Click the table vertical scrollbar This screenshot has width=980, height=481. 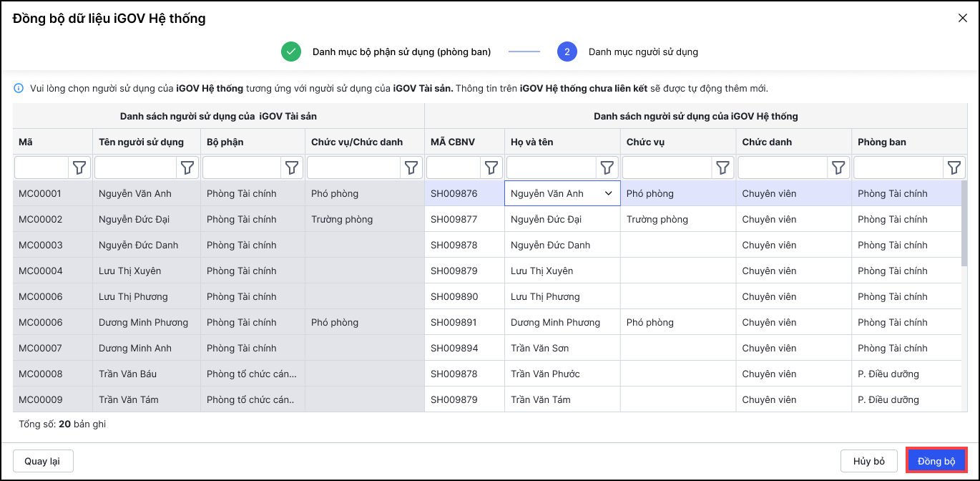click(x=964, y=223)
